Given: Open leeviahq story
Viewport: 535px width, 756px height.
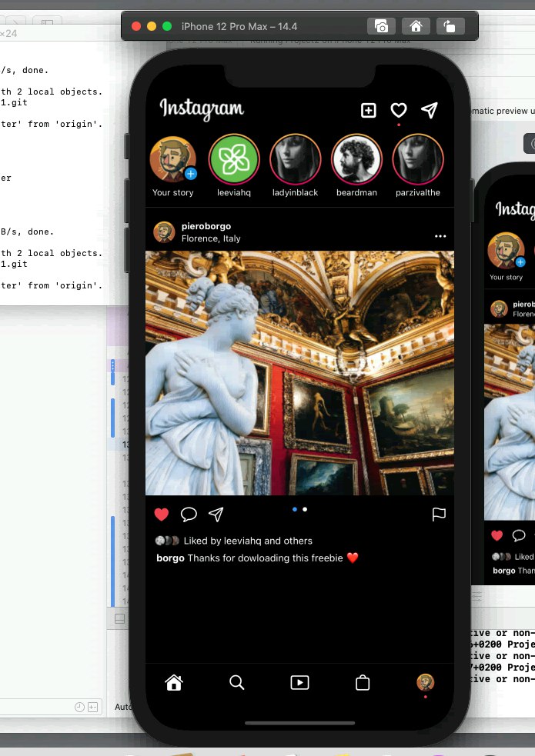Looking at the screenshot, I should [x=234, y=159].
